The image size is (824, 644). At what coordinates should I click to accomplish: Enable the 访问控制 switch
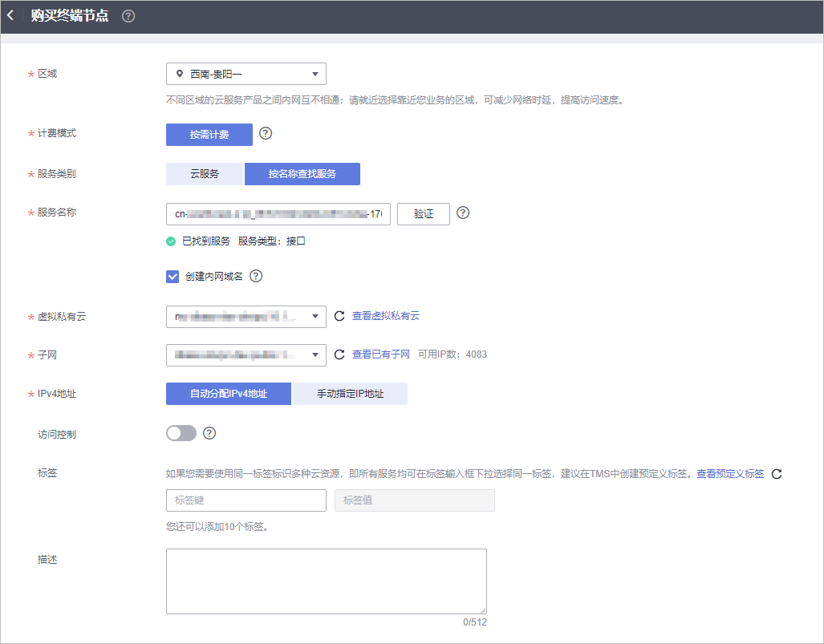coord(181,433)
